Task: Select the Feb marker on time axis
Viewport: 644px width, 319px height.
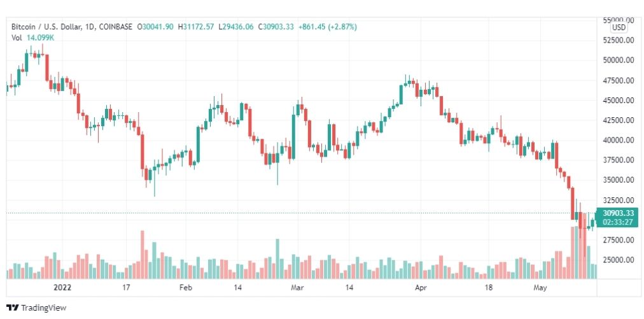Action: (x=186, y=287)
